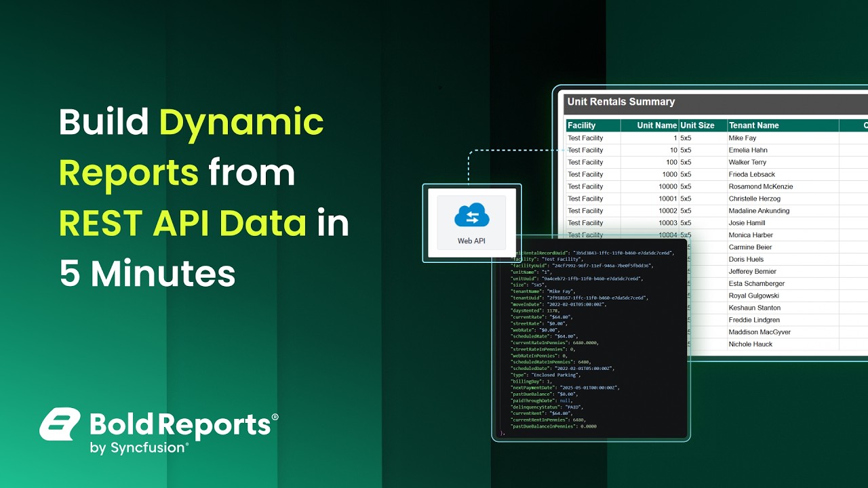Click the "nextPaymentDate" JSON line
This screenshot has height=488, width=868.
564,388
